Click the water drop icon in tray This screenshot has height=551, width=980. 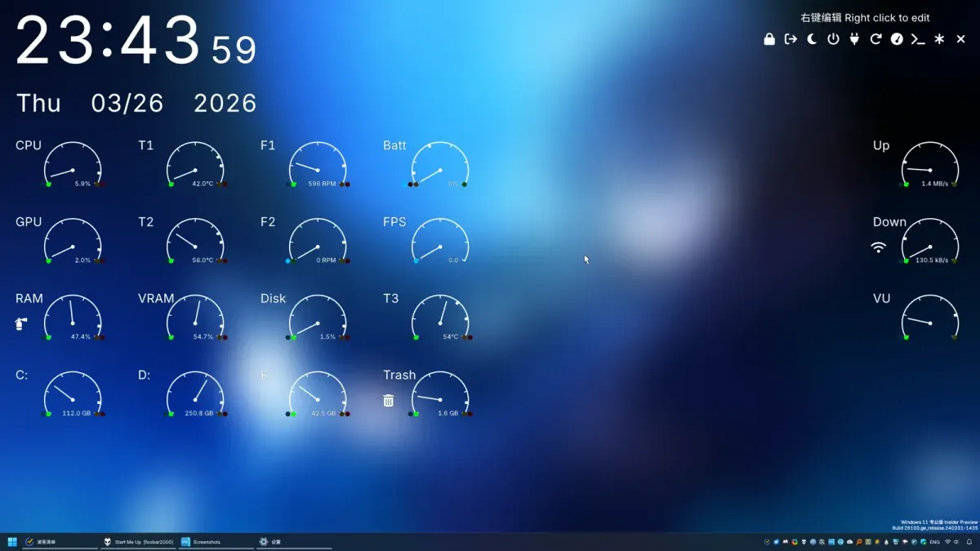coord(886,542)
